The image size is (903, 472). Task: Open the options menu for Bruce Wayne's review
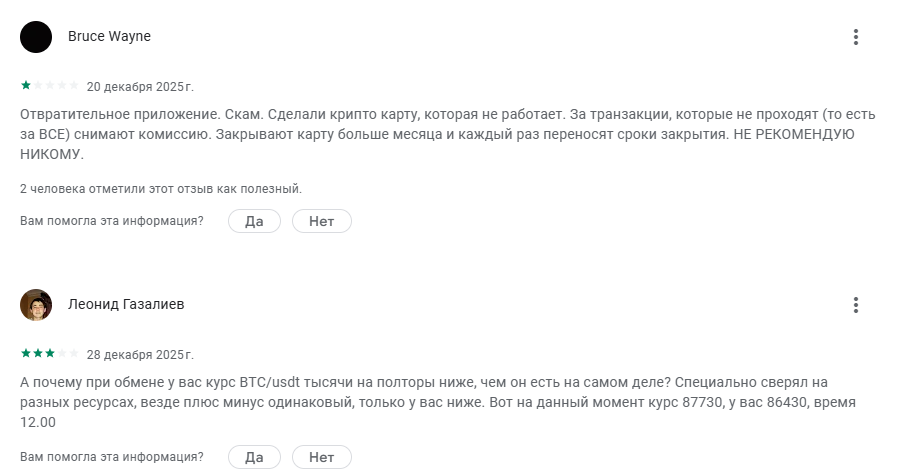[x=856, y=37]
